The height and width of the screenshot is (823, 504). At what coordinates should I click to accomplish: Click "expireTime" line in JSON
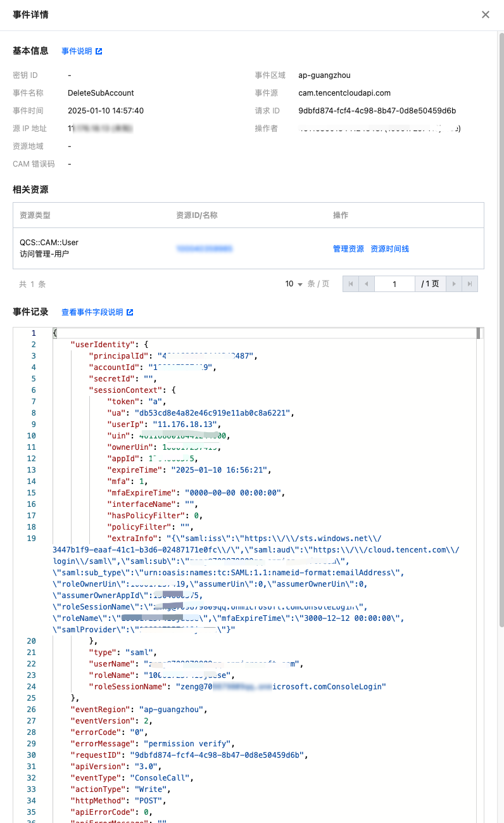click(x=189, y=470)
